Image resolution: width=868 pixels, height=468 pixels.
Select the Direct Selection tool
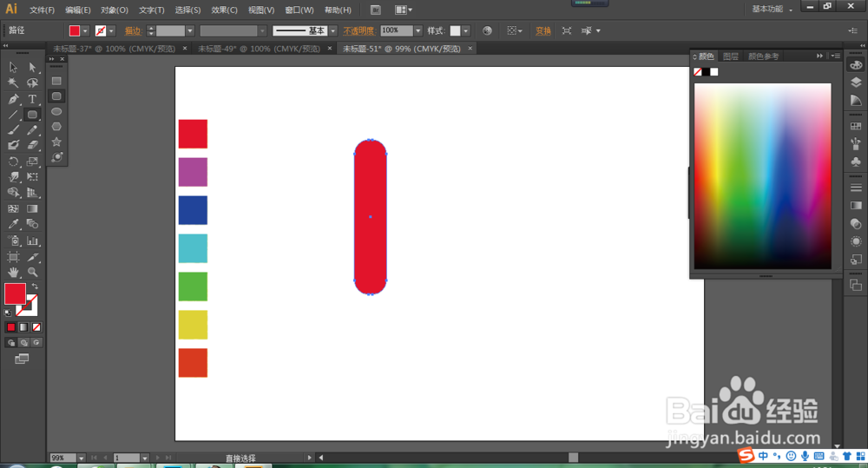click(x=32, y=67)
